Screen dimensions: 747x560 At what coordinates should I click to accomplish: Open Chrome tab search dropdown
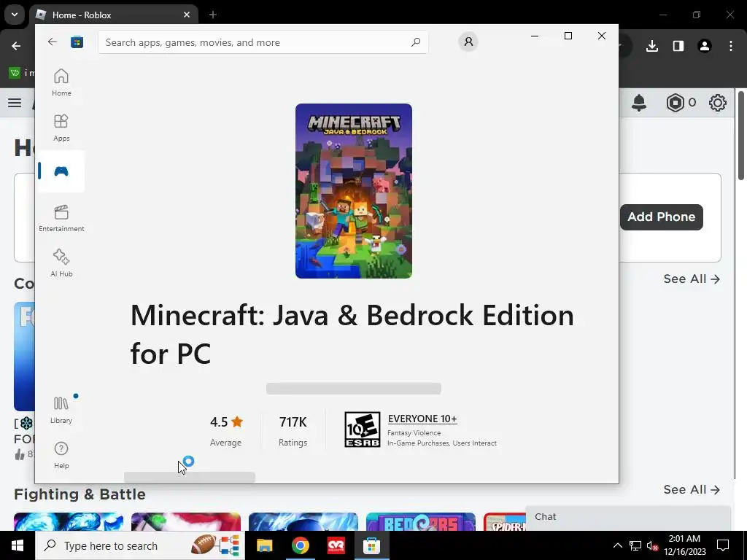point(15,15)
